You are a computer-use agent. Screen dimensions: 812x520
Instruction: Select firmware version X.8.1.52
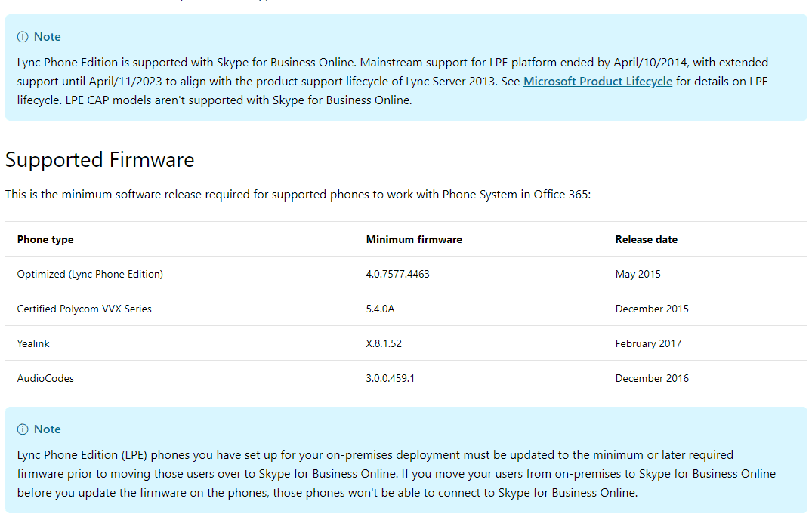pos(384,343)
